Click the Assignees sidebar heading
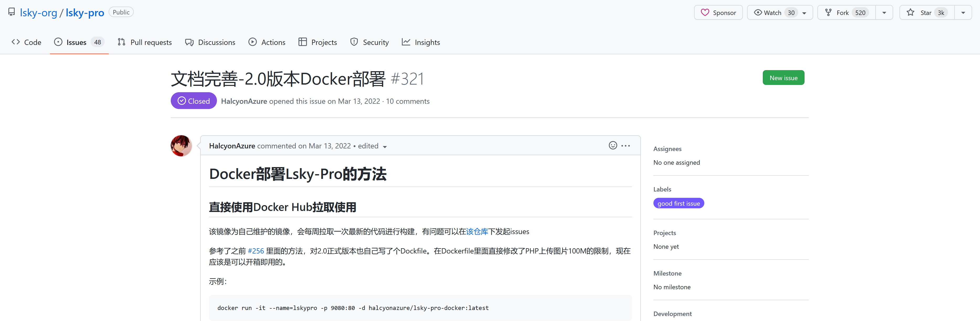 tap(667, 149)
